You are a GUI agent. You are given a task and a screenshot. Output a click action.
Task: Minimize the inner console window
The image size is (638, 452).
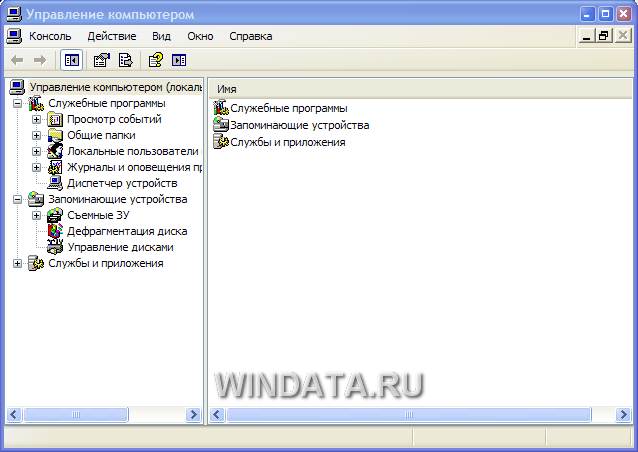coord(586,36)
